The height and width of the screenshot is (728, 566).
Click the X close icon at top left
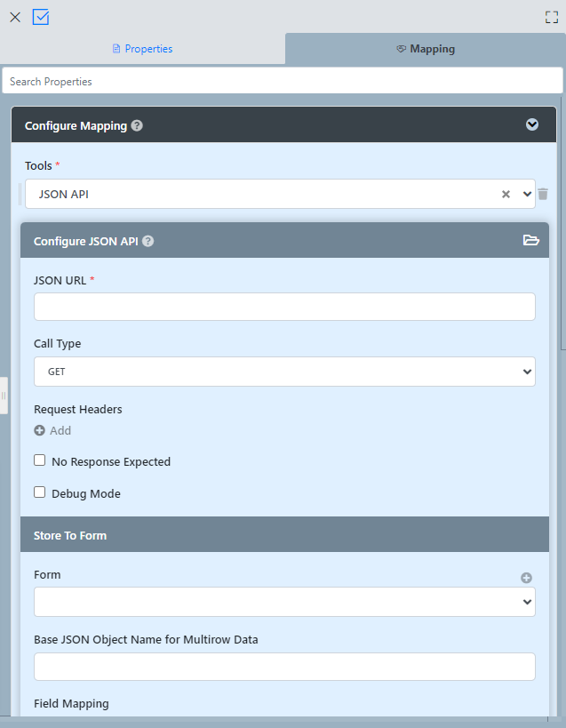pos(15,17)
